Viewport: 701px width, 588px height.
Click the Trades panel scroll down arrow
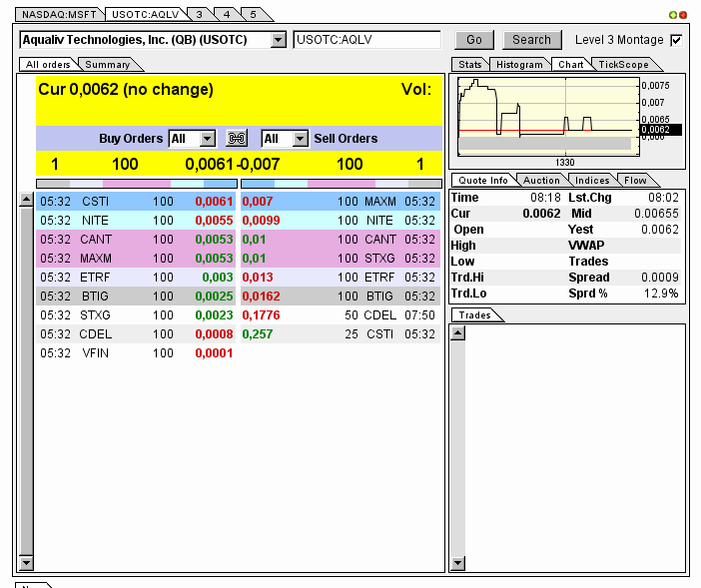tap(458, 564)
